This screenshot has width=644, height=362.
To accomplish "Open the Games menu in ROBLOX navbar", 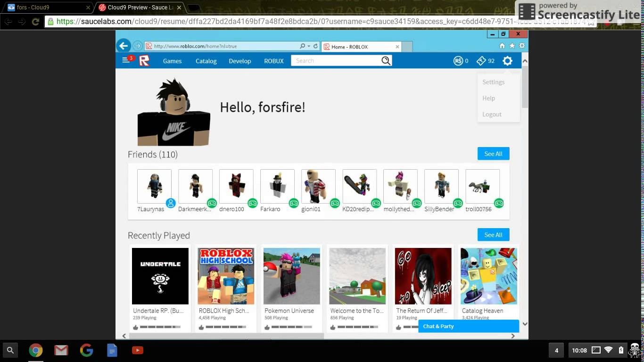I will [x=172, y=61].
